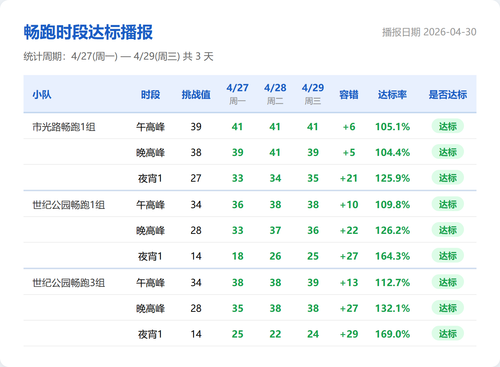
Task: Click the 4/29 value 24 in the 169.0% row
Action: point(313,334)
